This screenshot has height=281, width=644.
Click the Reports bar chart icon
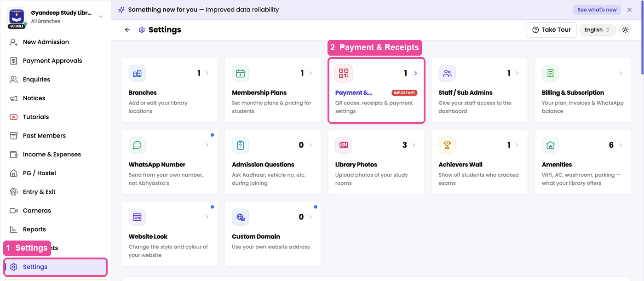pyautogui.click(x=14, y=229)
